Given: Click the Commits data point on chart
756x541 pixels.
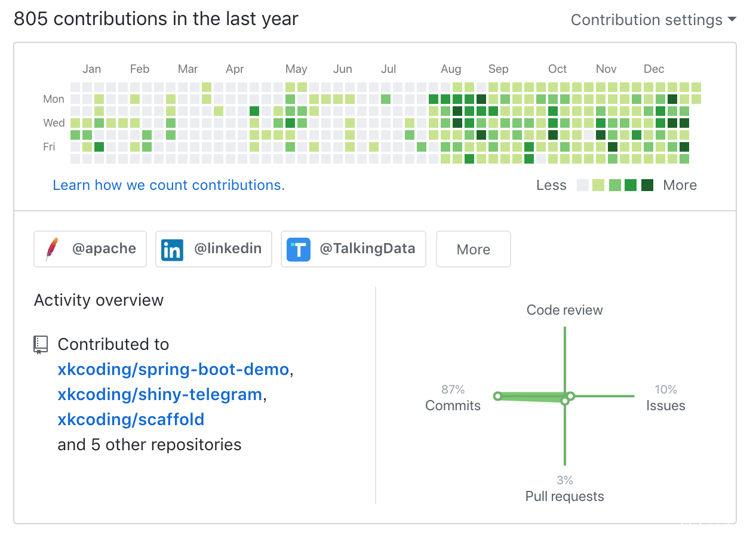Looking at the screenshot, I should [x=497, y=396].
